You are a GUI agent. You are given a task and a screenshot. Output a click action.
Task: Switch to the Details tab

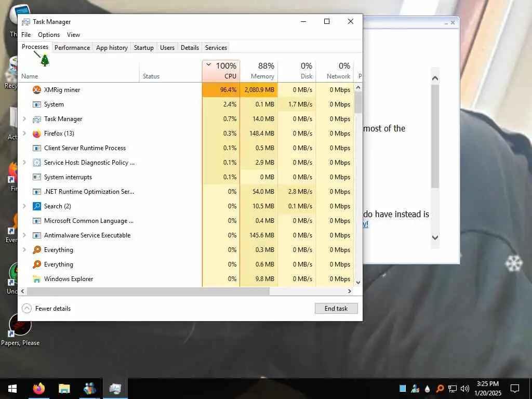click(190, 47)
